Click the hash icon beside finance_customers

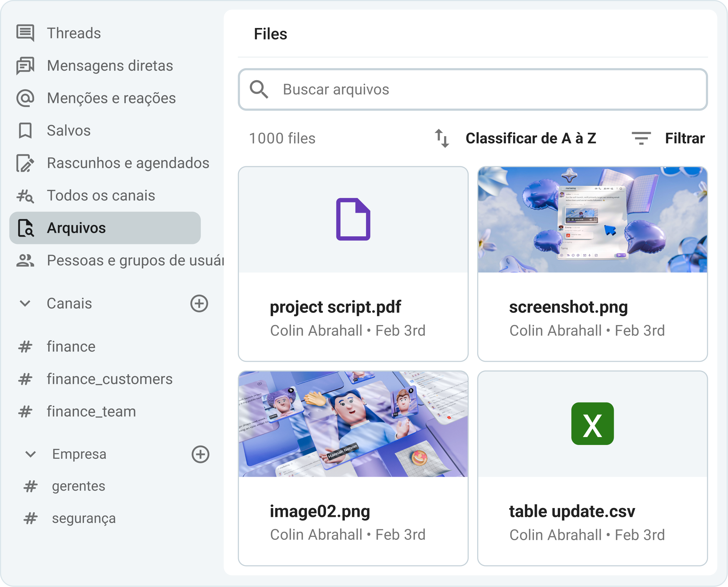click(25, 379)
